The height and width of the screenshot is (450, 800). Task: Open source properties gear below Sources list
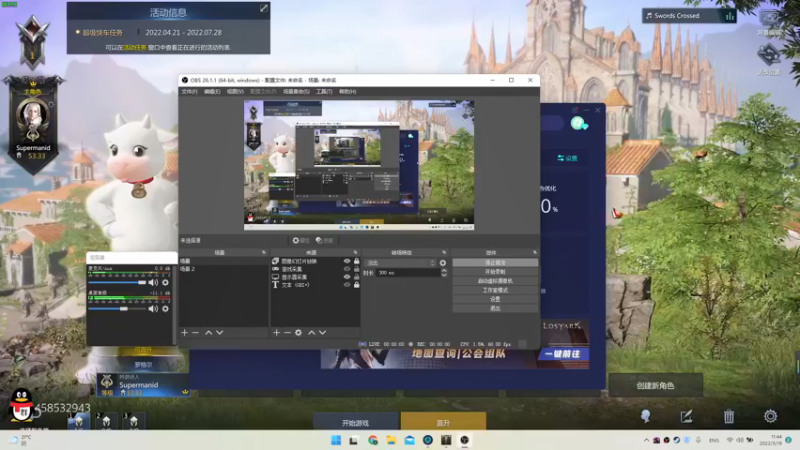(298, 333)
